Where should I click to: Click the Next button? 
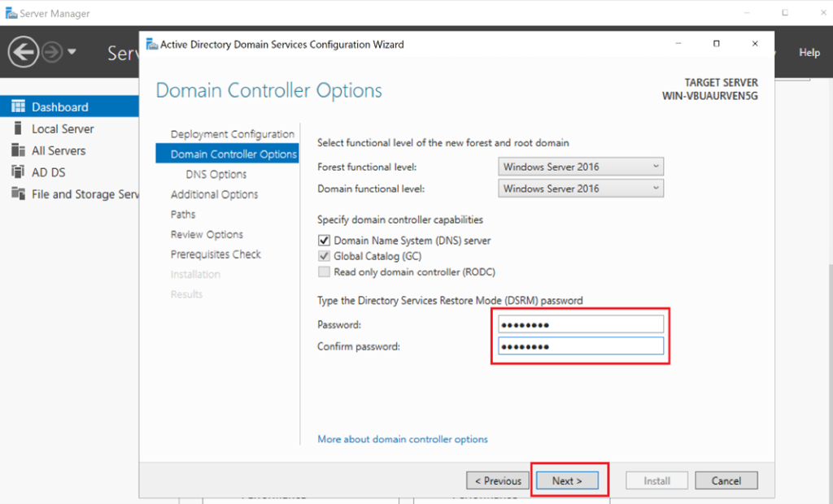pyautogui.click(x=567, y=480)
